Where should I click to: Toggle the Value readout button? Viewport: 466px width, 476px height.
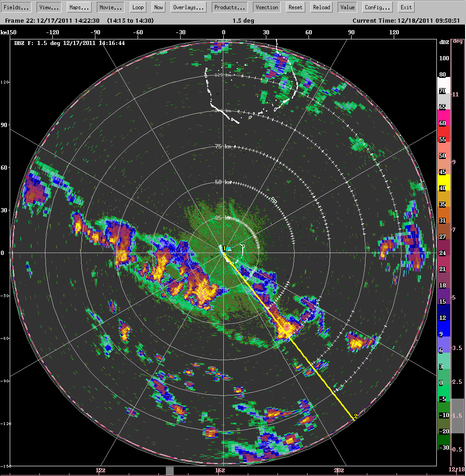pyautogui.click(x=347, y=7)
